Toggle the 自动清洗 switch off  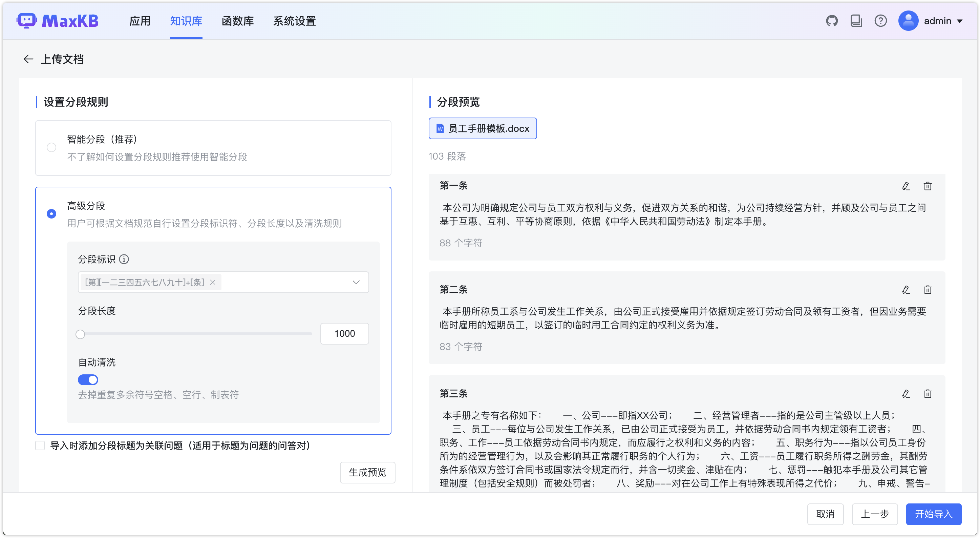coord(88,380)
